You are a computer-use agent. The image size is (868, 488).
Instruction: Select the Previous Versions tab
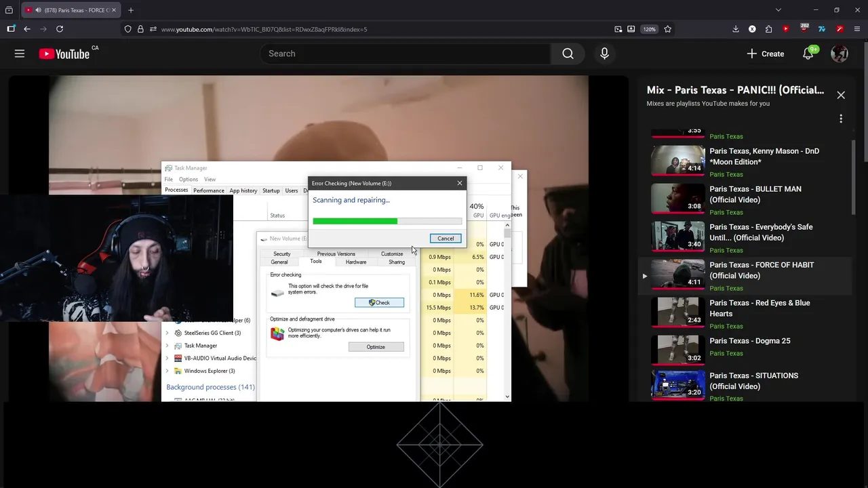[x=336, y=254]
